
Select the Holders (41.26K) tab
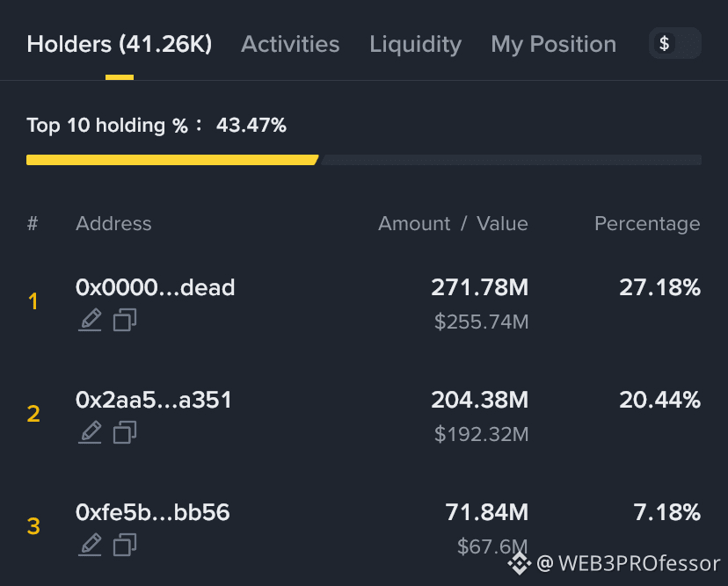pyautogui.click(x=120, y=44)
